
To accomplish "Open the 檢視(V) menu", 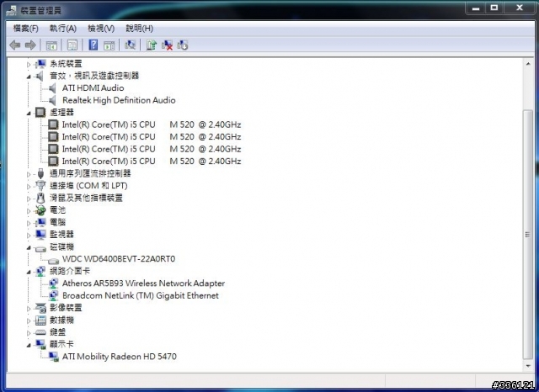I will [101, 29].
